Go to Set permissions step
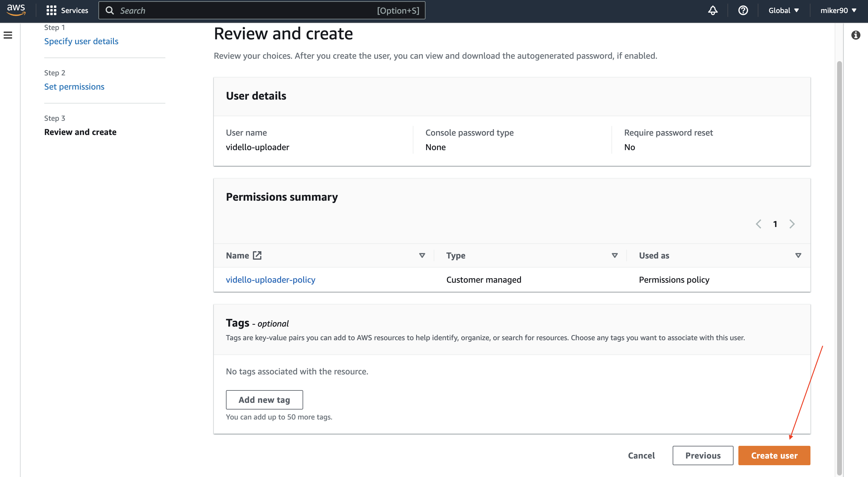Screen dimensions: 868x477 coord(74,87)
